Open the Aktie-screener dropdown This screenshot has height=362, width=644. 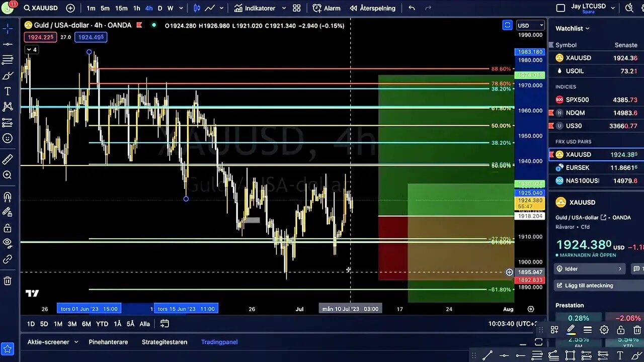tap(53, 342)
